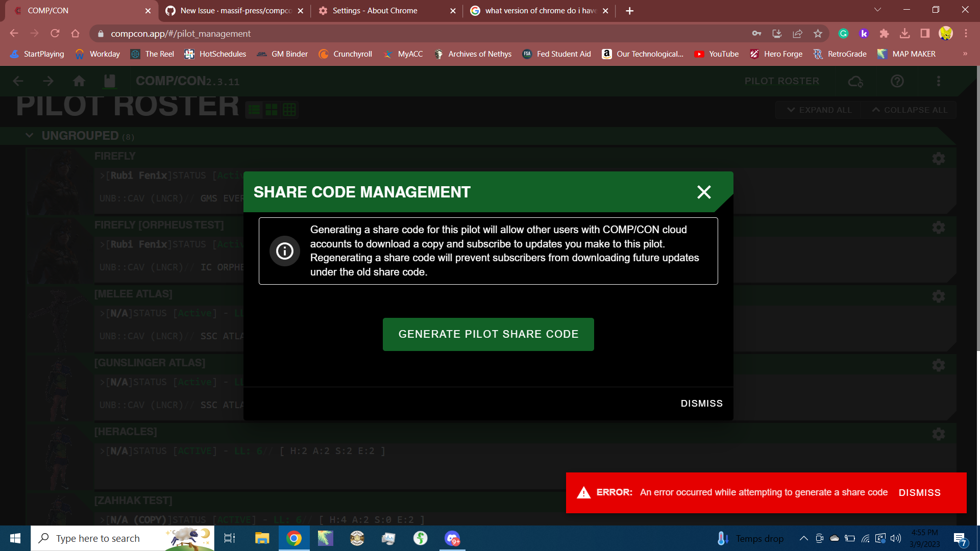This screenshot has width=980, height=551.
Task: Click the save icon in COMP/CON toolbar
Action: (x=109, y=81)
